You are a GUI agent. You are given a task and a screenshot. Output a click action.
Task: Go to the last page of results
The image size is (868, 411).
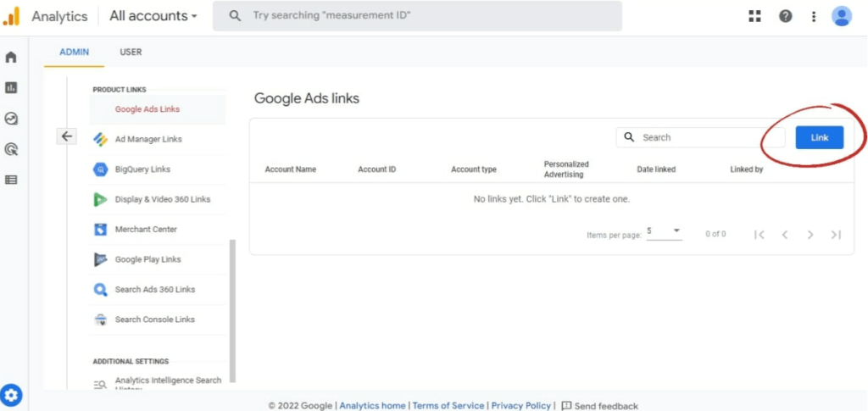coord(836,235)
